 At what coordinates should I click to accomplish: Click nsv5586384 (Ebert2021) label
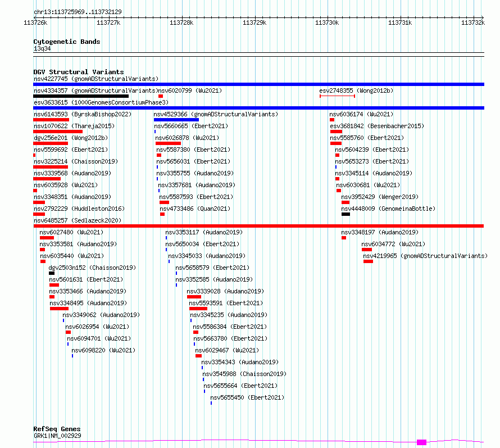pos(230,327)
